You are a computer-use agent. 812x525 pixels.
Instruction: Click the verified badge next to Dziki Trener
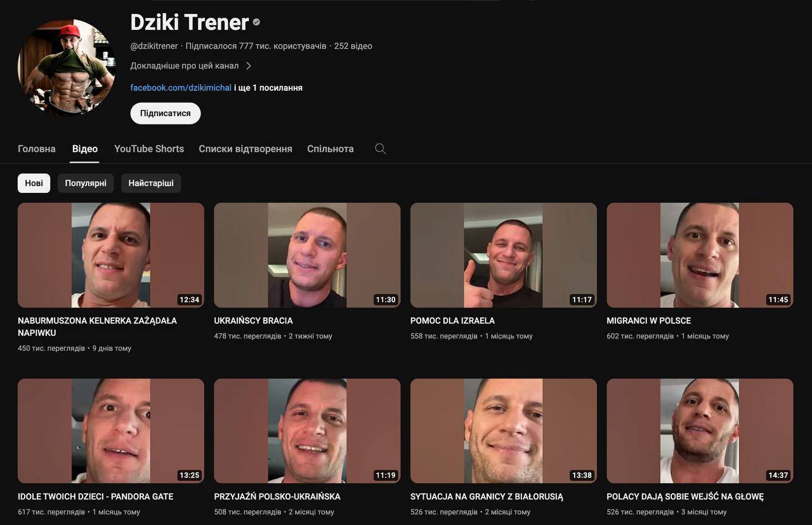coord(256,22)
